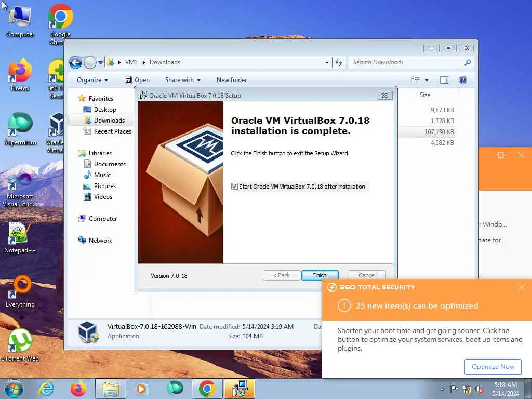532x399 pixels.
Task: Expand the address bar history dropdown
Action: pos(327,62)
